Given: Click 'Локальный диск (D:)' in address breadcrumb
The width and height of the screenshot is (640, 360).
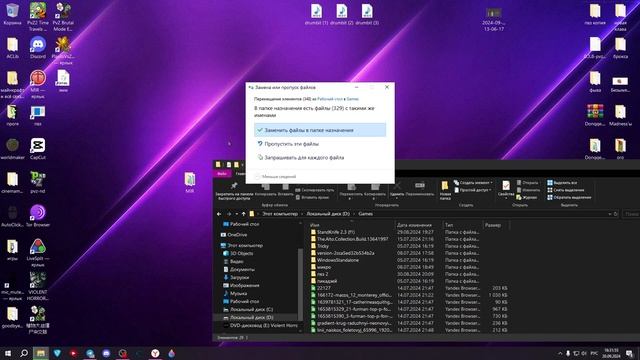Looking at the screenshot, I should (x=328, y=214).
